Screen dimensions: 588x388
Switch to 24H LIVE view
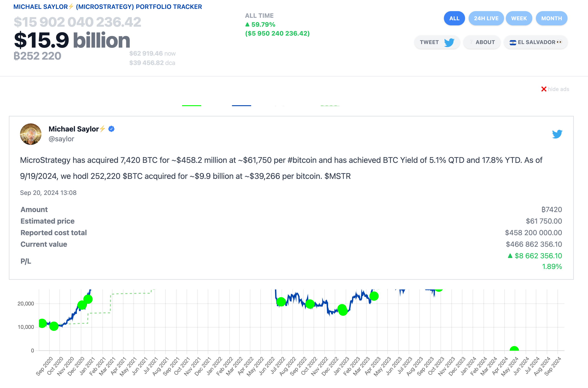(x=486, y=18)
